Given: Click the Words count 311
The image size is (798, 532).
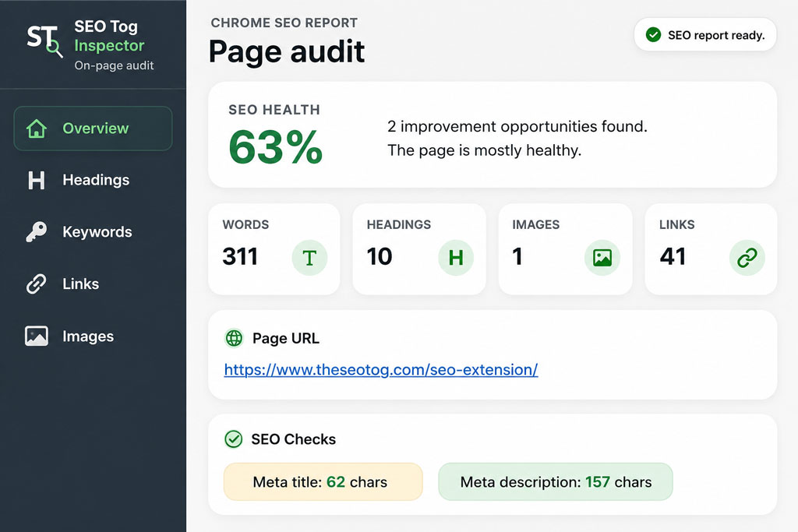Looking at the screenshot, I should tap(240, 256).
